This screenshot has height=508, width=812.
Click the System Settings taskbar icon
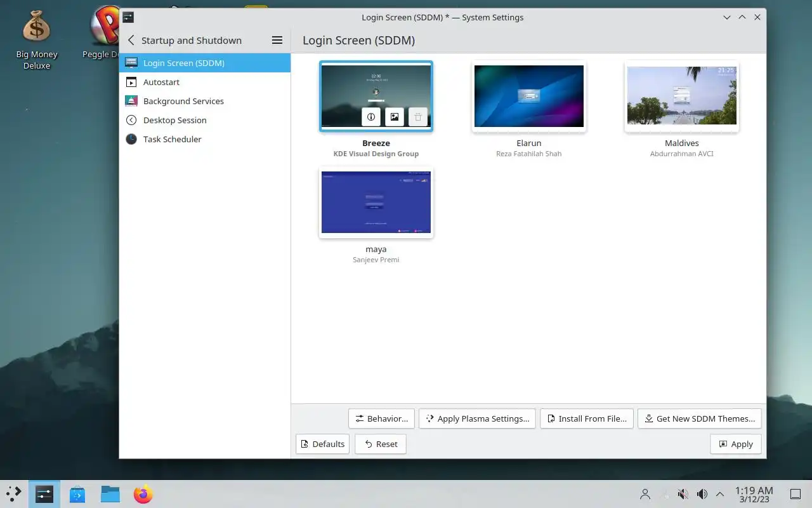tap(44, 493)
